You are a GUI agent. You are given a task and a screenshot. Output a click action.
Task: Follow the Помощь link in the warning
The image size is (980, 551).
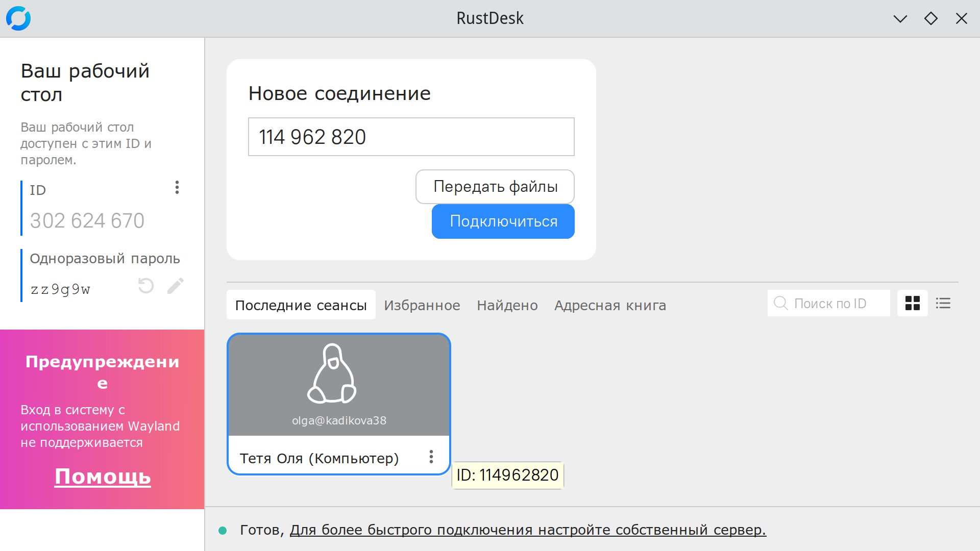pyautogui.click(x=103, y=477)
